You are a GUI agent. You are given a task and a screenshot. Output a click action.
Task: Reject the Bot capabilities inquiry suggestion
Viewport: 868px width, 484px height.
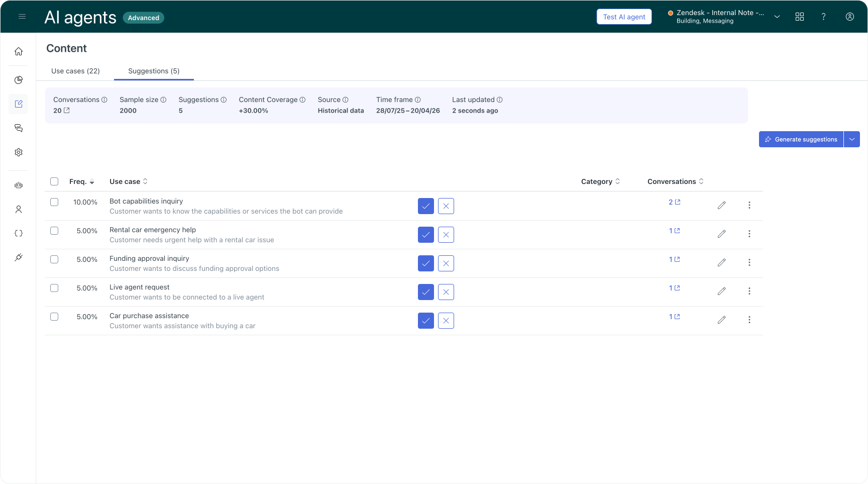click(446, 206)
